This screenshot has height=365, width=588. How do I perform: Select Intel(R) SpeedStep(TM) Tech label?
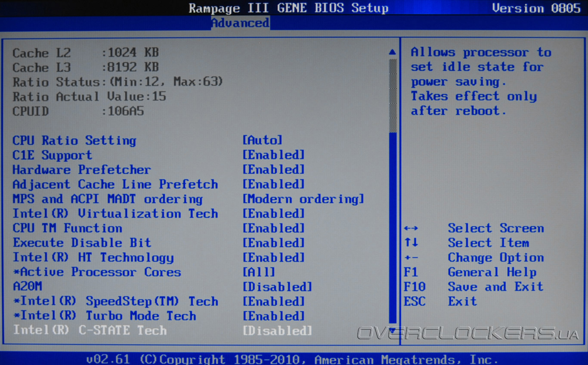(115, 301)
